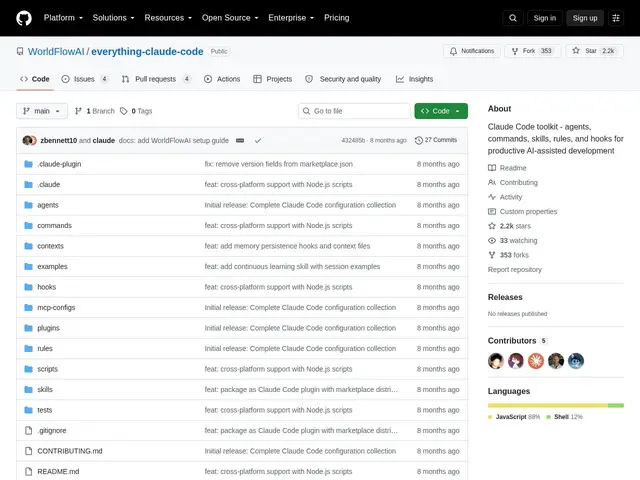View the 0 Tags link

(x=136, y=111)
